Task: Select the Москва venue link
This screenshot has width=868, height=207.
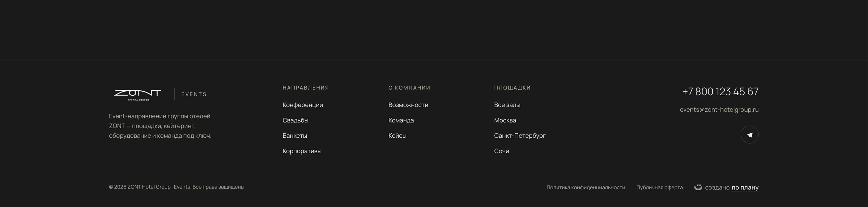Action: pos(505,120)
